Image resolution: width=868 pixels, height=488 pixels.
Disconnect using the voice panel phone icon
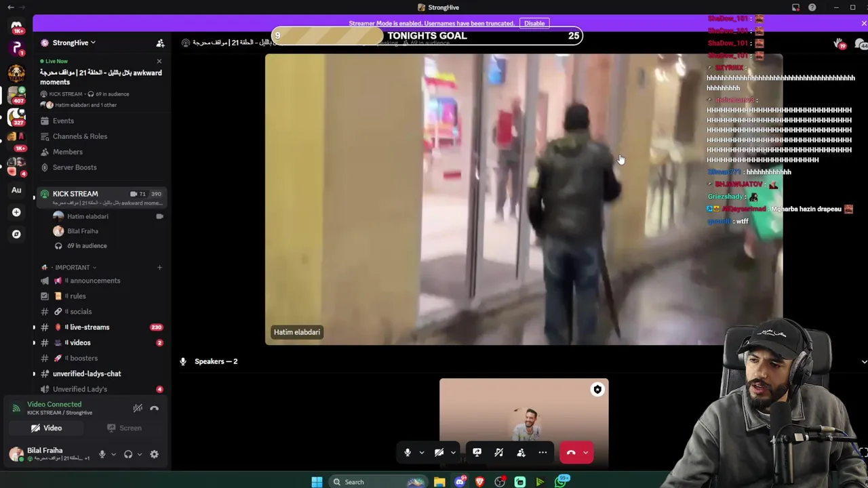(154, 408)
